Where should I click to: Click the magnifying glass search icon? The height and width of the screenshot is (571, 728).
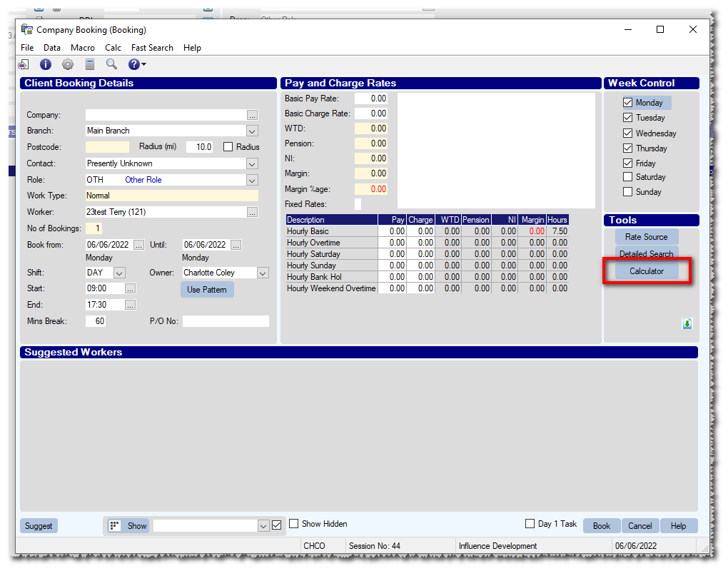pos(111,64)
